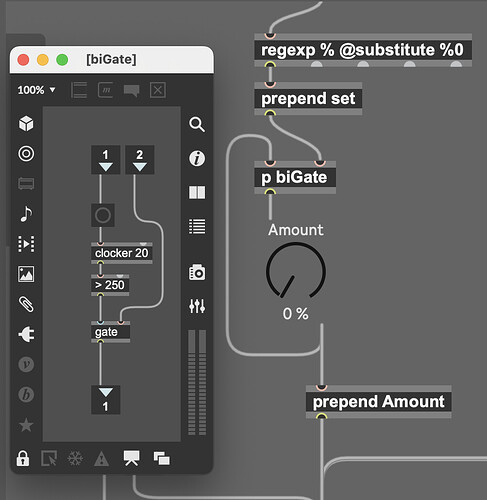Open the Objects cube browser icon
The width and height of the screenshot is (487, 500).
point(26,124)
